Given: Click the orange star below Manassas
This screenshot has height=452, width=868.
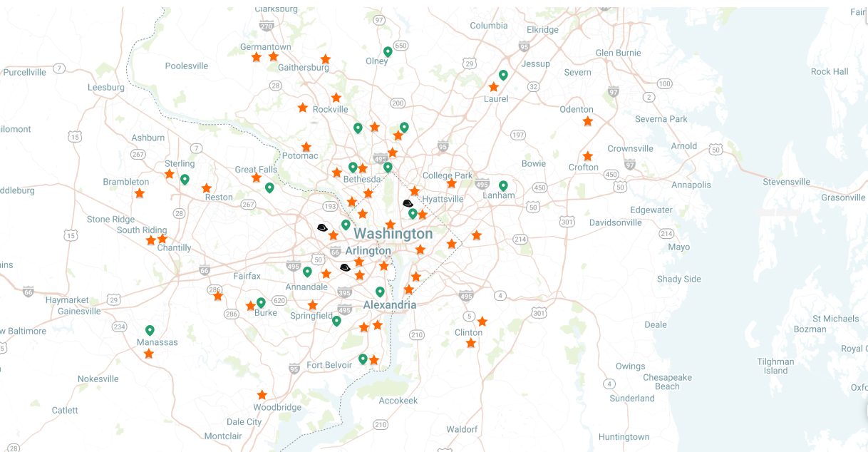Looking at the screenshot, I should point(148,354).
